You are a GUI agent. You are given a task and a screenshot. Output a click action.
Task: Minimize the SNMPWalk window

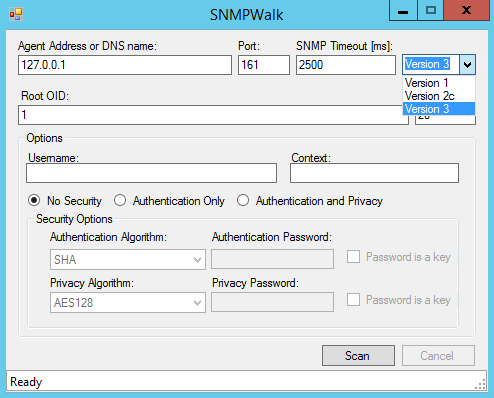click(403, 11)
